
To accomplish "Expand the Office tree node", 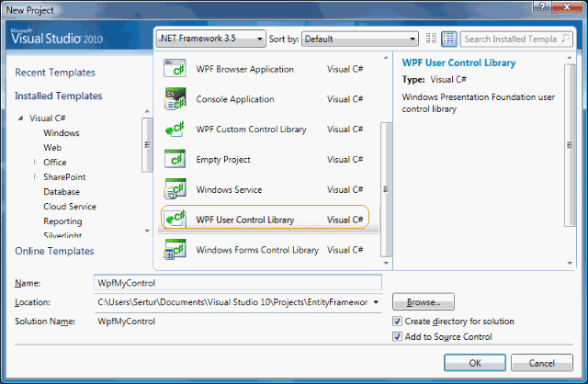I will pos(36,162).
